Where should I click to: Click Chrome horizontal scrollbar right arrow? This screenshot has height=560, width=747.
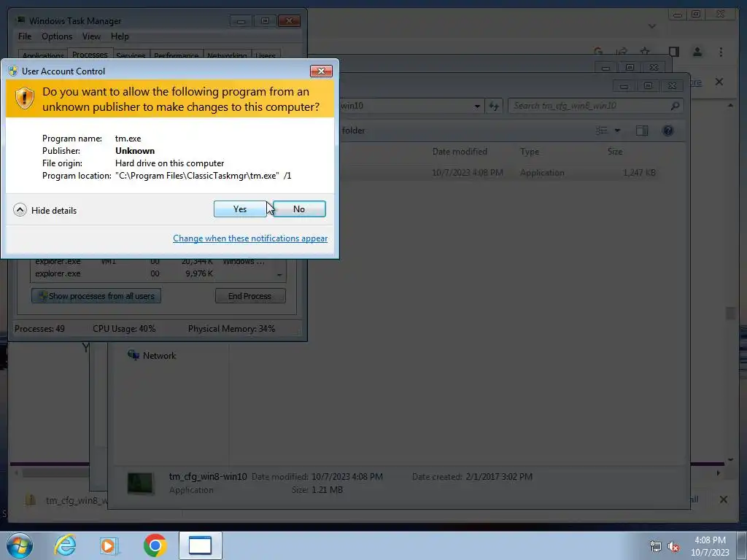tap(719, 472)
